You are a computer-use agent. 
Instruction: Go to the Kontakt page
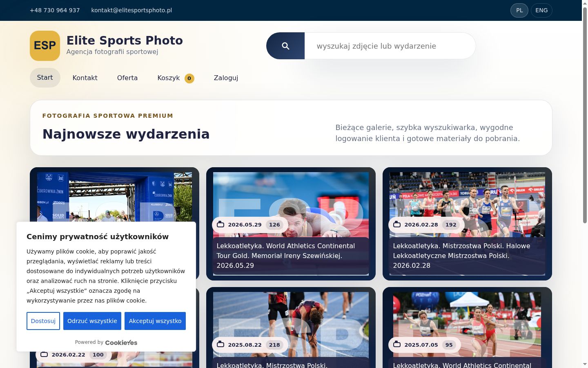85,78
